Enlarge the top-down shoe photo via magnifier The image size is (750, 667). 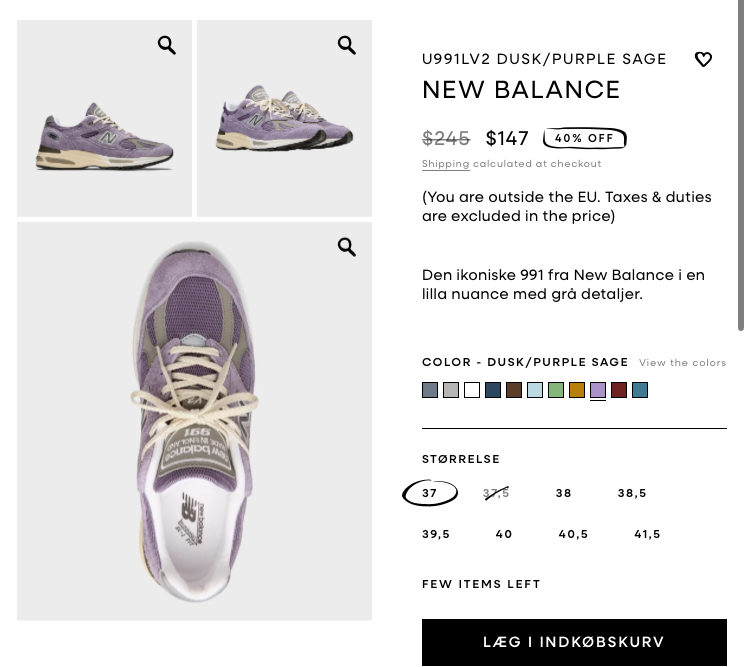[x=347, y=247]
